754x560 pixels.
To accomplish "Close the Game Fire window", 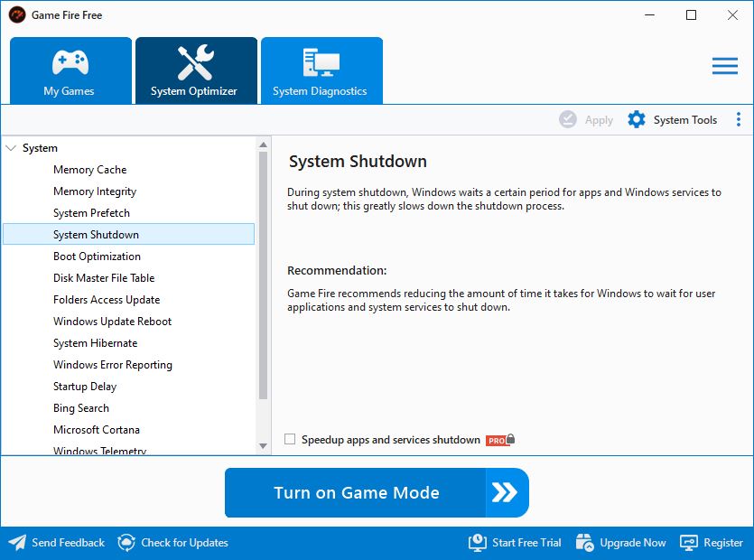I will (732, 15).
